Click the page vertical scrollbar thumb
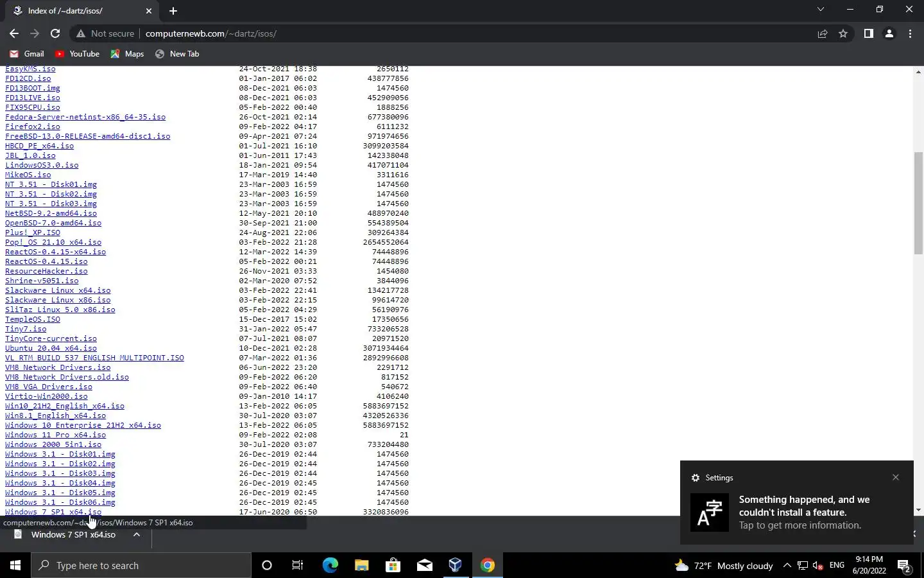Viewport: 924px width, 578px height. click(x=918, y=203)
